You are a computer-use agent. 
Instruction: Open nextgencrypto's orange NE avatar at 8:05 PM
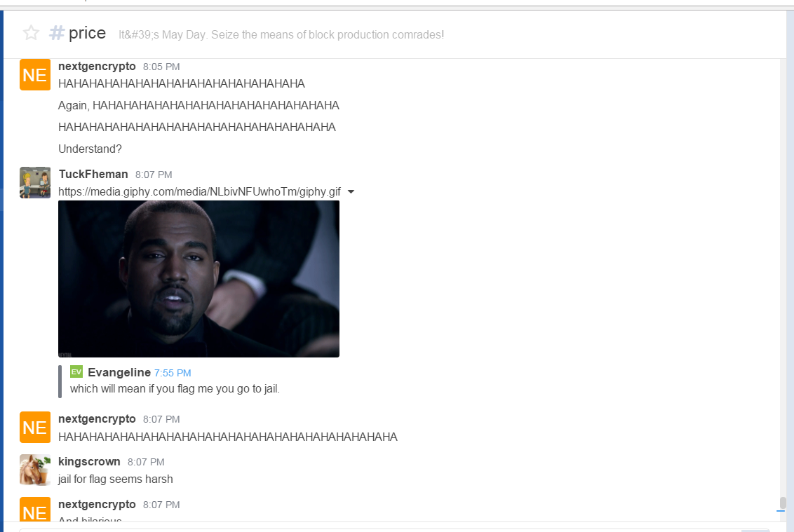click(35, 75)
